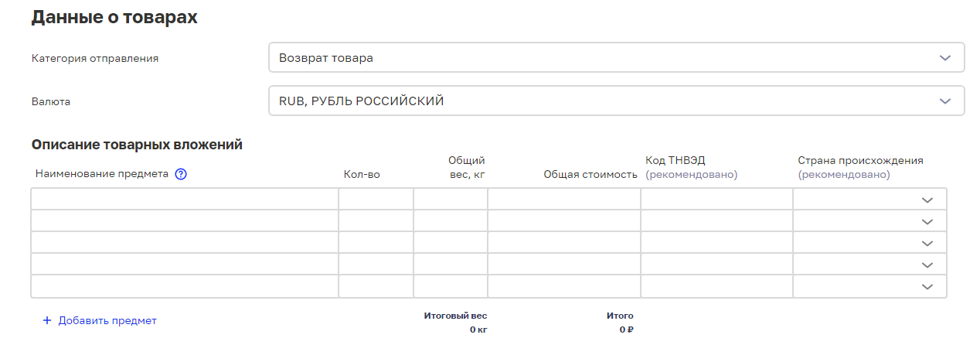
Task: Click first row total weight field
Action: [x=451, y=199]
